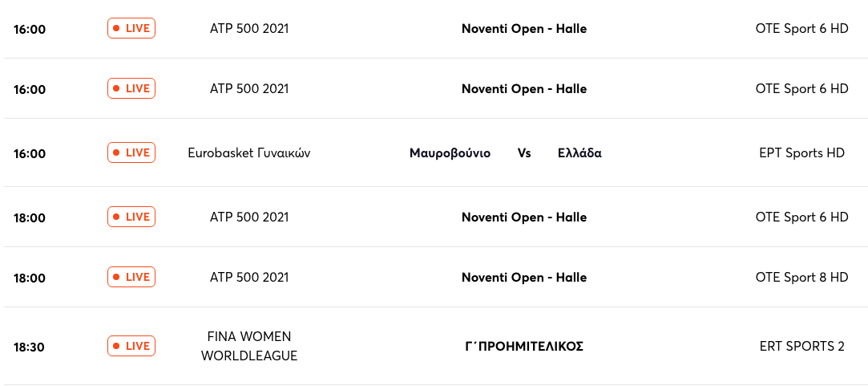Choose the OTE Sport 8 HD channel

click(801, 278)
